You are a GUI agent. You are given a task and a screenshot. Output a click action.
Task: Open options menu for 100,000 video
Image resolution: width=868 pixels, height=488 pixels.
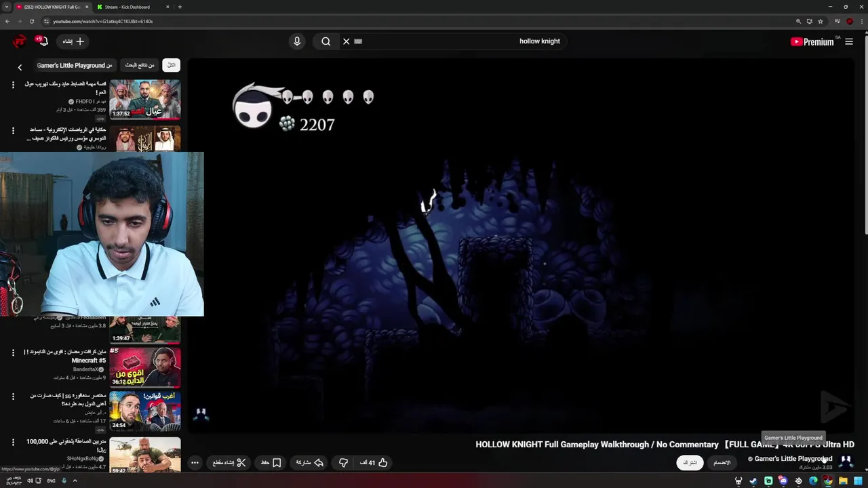pyautogui.click(x=13, y=443)
